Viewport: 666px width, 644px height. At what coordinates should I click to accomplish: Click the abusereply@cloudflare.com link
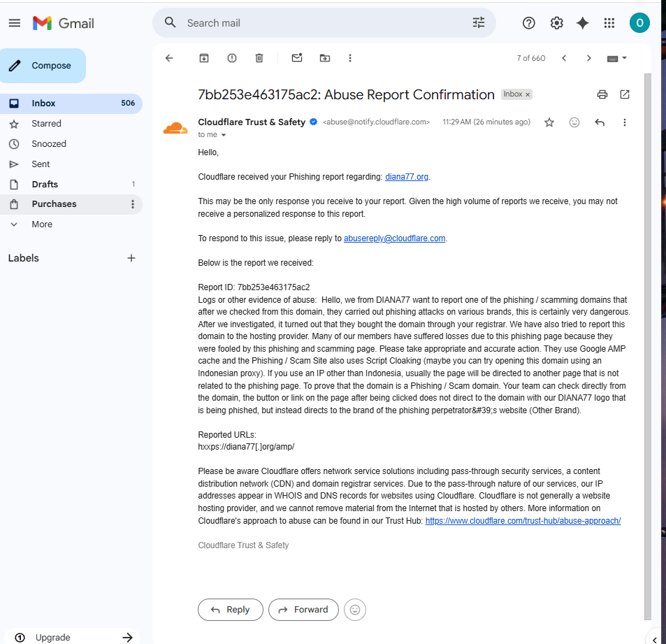(394, 238)
